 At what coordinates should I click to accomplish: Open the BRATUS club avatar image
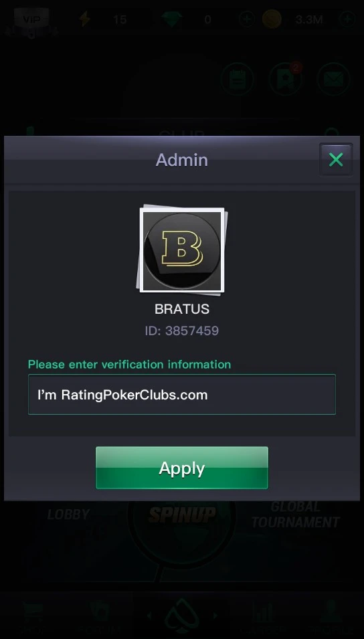[x=182, y=250]
